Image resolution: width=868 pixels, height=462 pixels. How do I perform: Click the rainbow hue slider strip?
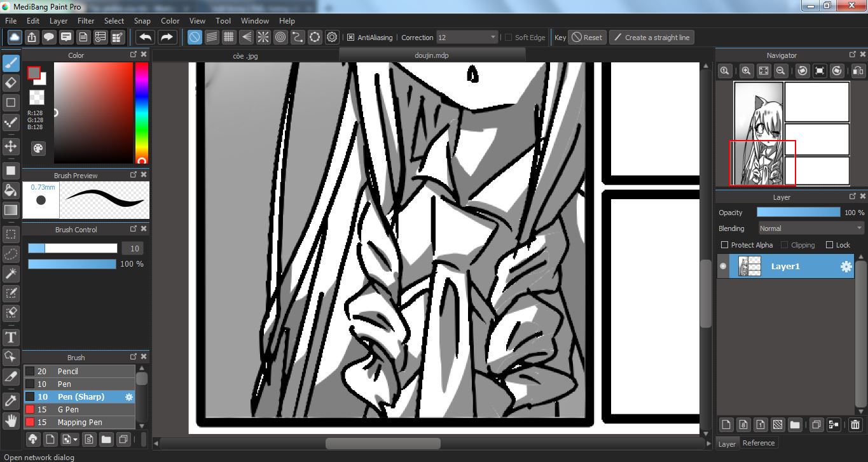tap(141, 108)
